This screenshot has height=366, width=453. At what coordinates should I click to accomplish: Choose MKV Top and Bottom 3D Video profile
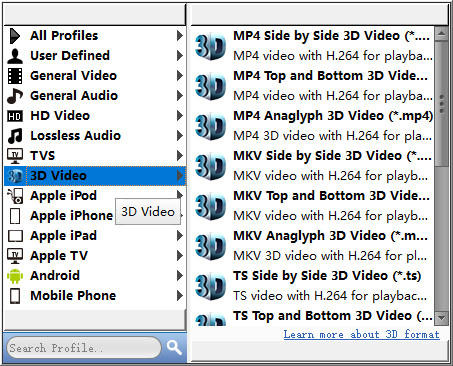pyautogui.click(x=313, y=206)
